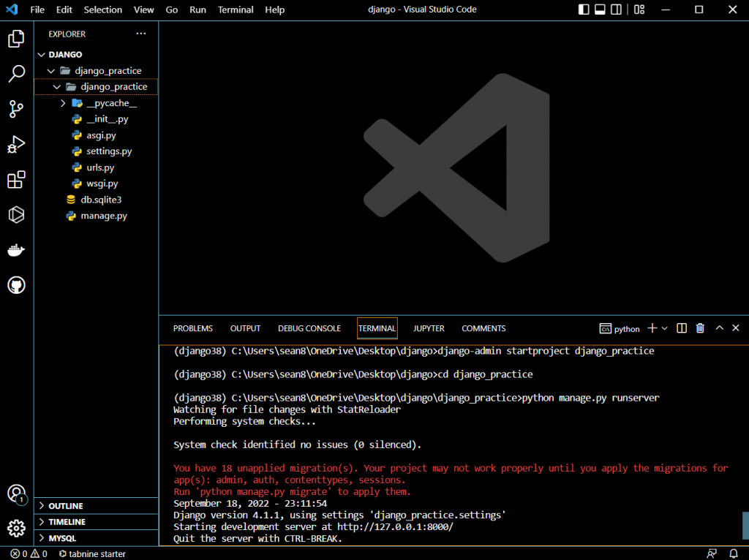Open the Extensions view
The image size is (749, 560).
pos(16,180)
